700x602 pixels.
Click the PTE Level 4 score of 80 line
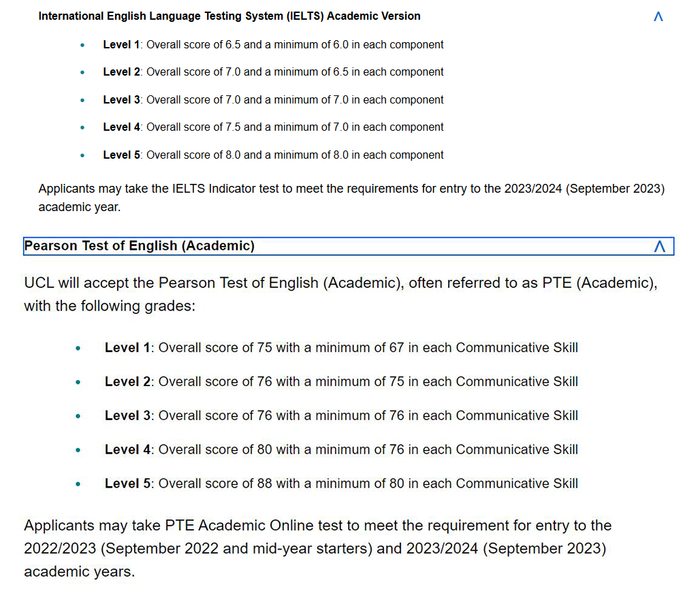coord(342,449)
